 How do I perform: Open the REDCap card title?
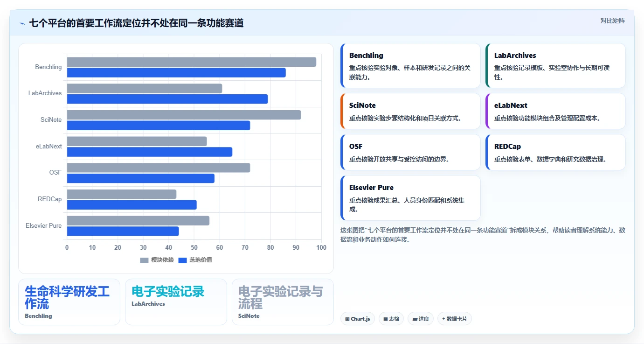[508, 147]
